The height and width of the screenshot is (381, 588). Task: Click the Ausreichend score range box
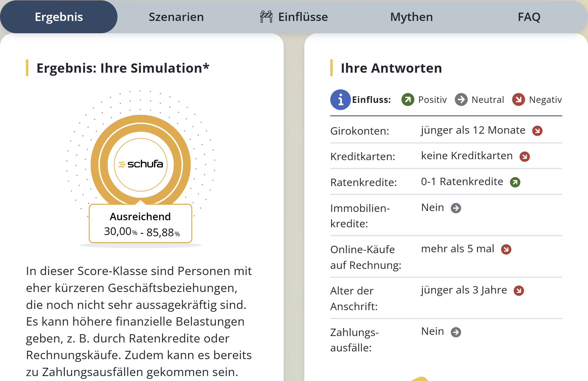point(141,224)
